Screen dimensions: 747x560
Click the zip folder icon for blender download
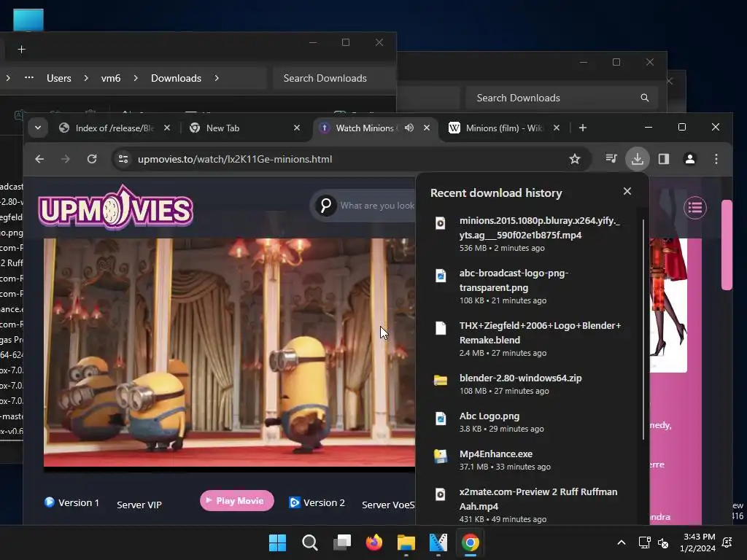441,380
